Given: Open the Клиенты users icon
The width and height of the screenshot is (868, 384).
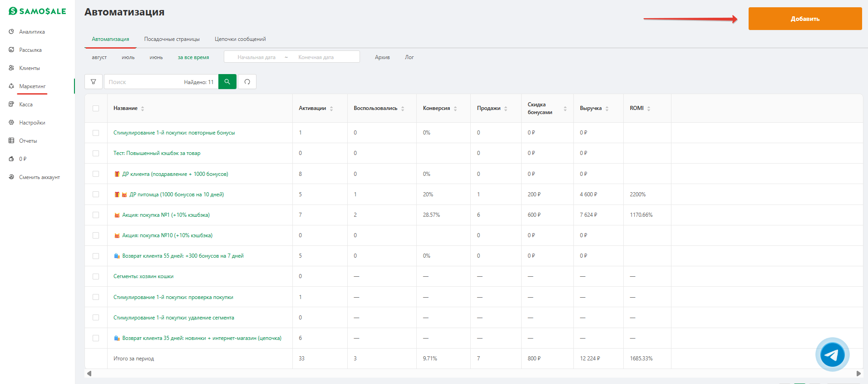Looking at the screenshot, I should pyautogui.click(x=11, y=68).
